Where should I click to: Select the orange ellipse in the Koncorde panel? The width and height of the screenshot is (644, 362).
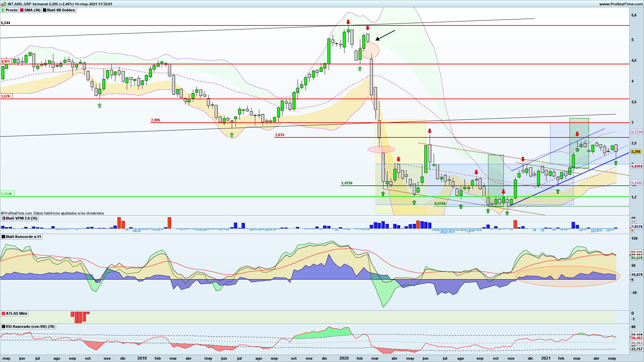point(568,276)
